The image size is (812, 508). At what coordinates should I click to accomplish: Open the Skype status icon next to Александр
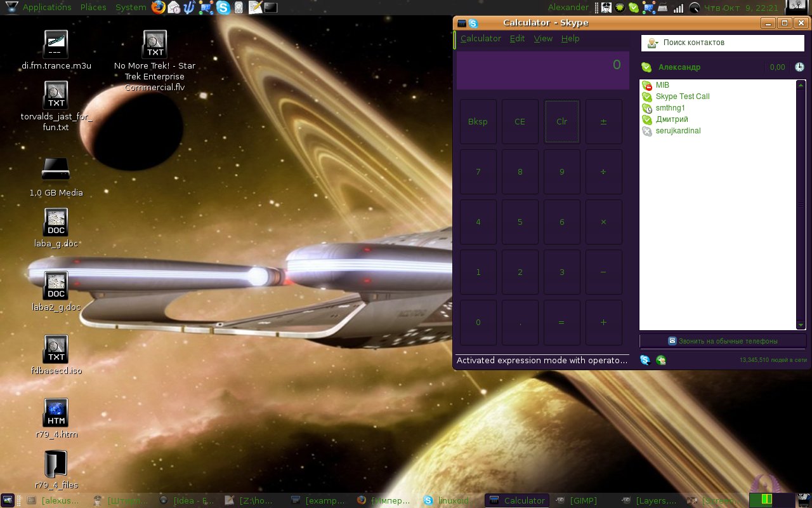coord(646,67)
